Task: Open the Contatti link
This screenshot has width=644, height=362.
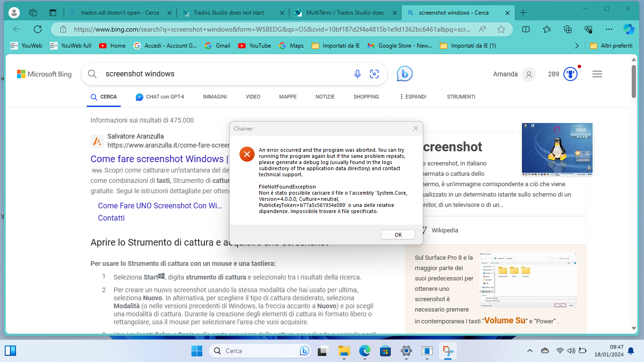Action: 111,218
